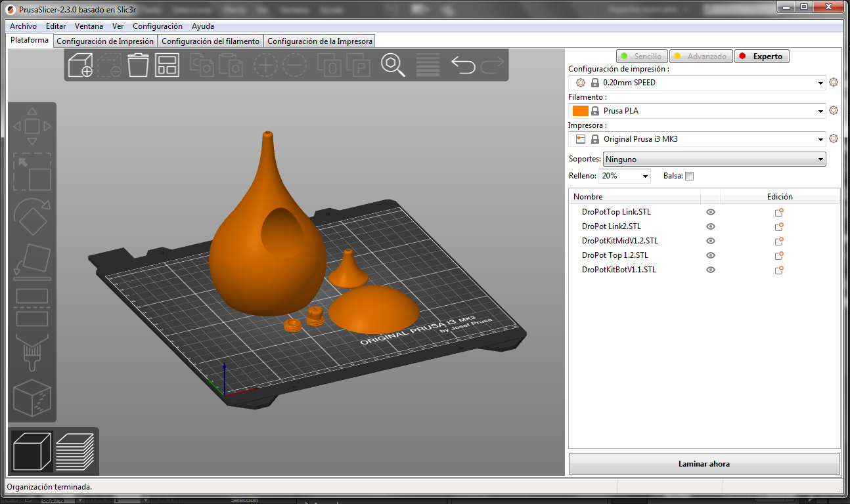Open the Soportes dropdown
Screen dimensions: 850x504
click(714, 159)
